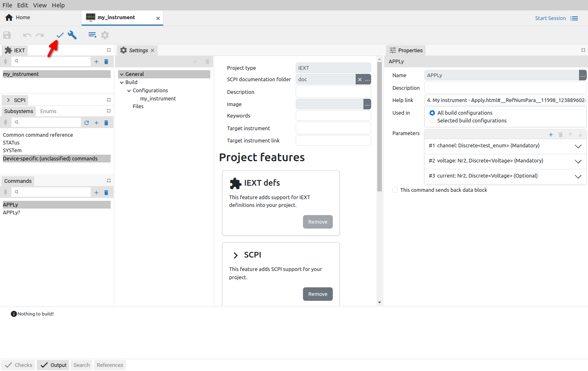
Task: Open the Edit menu
Action: (22, 5)
